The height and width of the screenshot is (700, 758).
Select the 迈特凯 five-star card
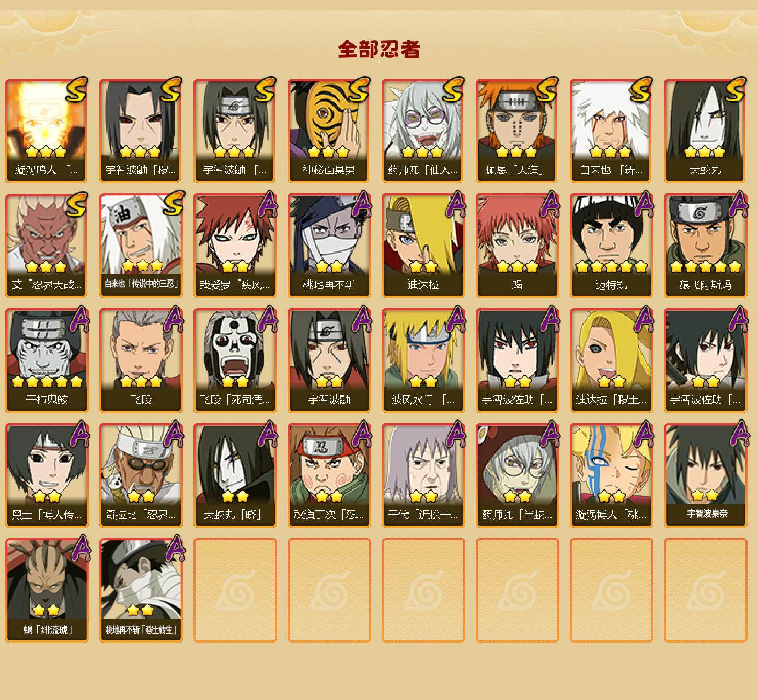pos(611,246)
